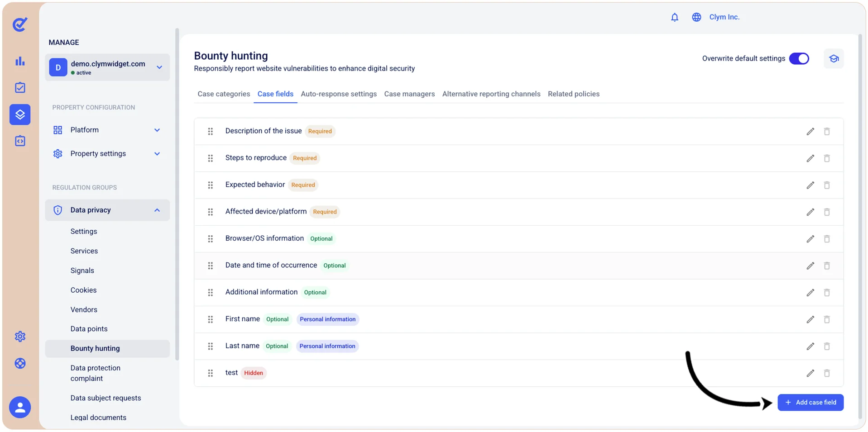
Task: Open the settings gear in left rail
Action: (20, 337)
